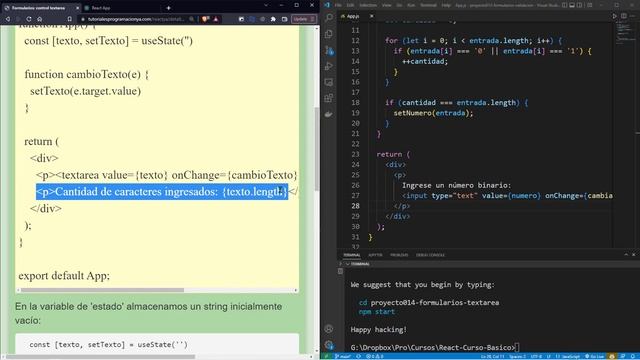Click line and column indicator in status bar
640x360 pixels.
[x=493, y=356]
